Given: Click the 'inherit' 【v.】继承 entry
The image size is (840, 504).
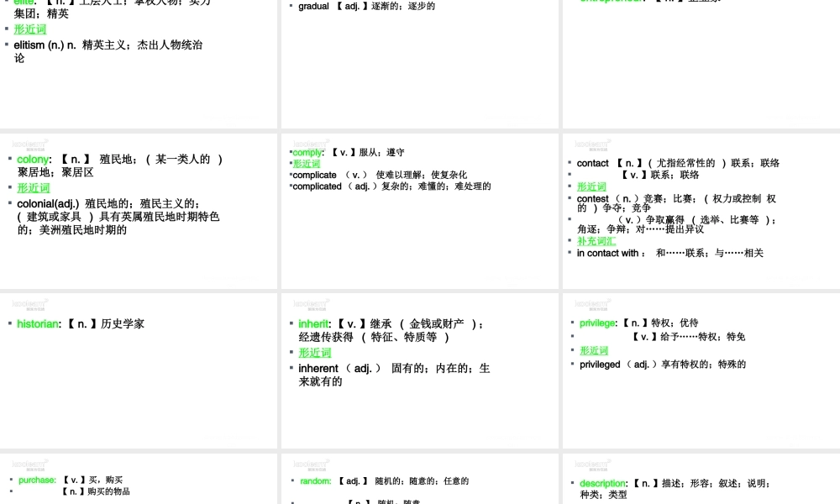Looking at the screenshot, I should [391, 330].
